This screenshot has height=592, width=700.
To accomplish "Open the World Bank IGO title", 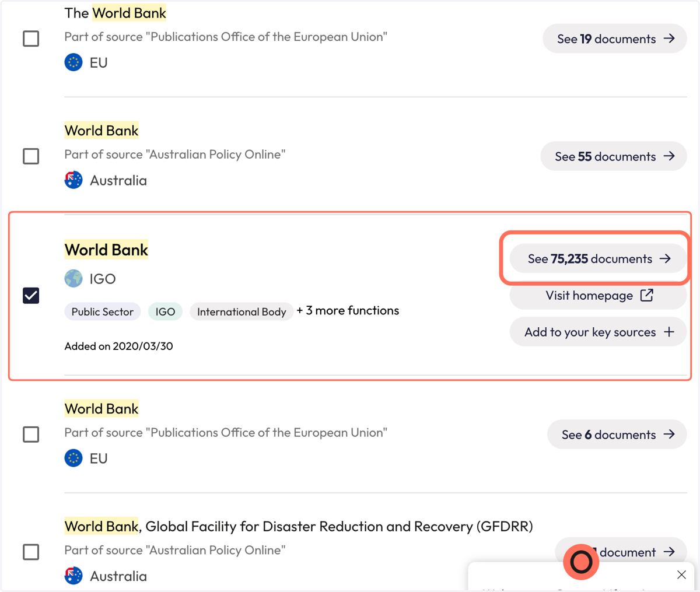I will tap(106, 250).
